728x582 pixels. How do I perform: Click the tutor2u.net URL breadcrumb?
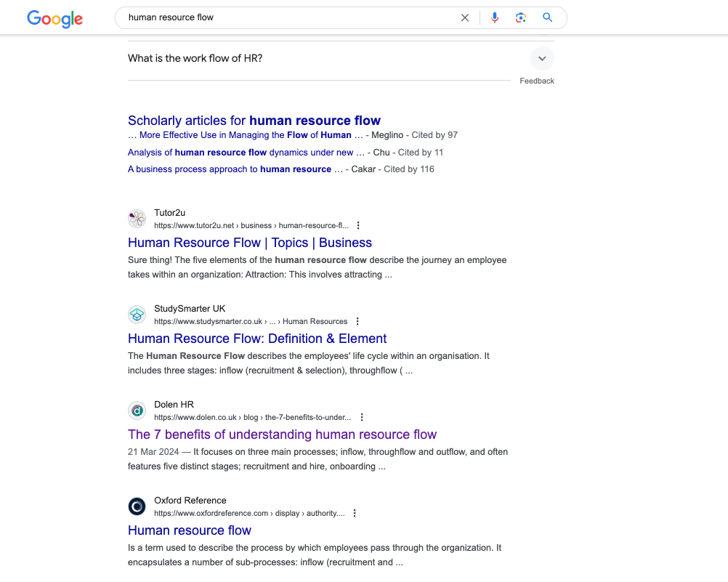click(251, 226)
